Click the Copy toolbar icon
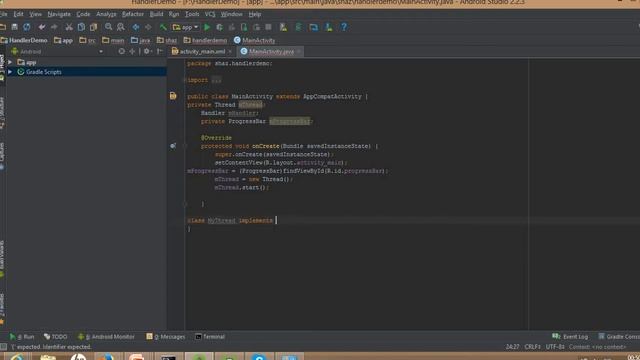 click(x=81, y=27)
